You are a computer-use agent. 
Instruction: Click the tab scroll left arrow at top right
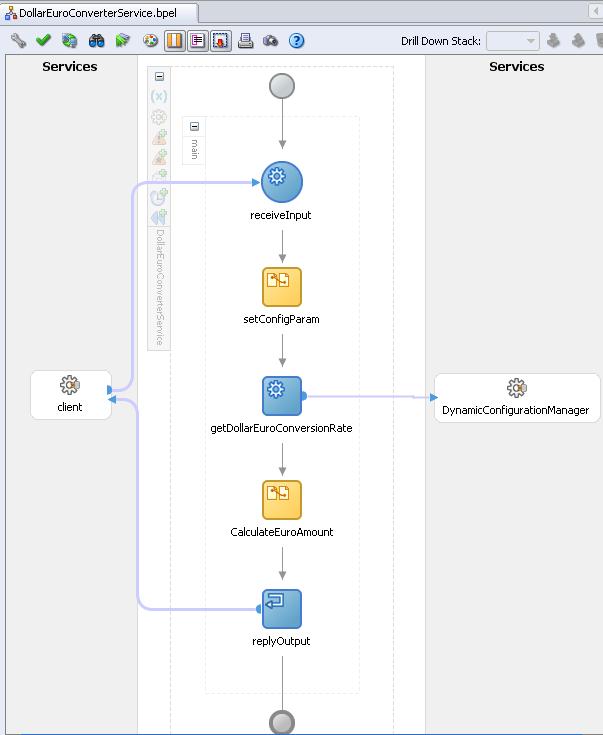(x=596, y=11)
